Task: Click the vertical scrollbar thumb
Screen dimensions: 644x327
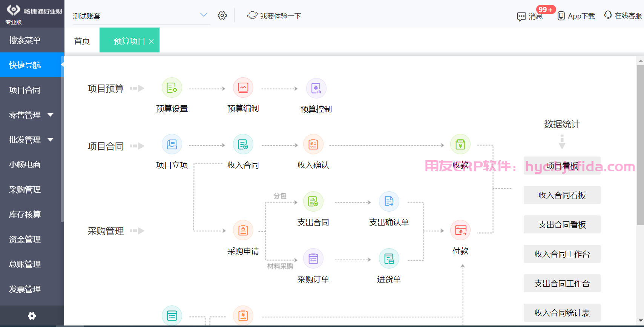Action: 640,145
